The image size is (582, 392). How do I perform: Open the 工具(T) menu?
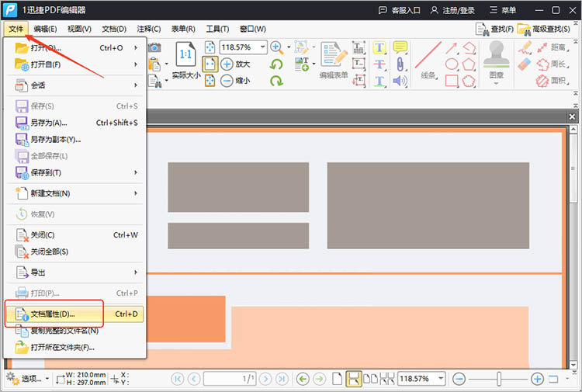(x=217, y=29)
